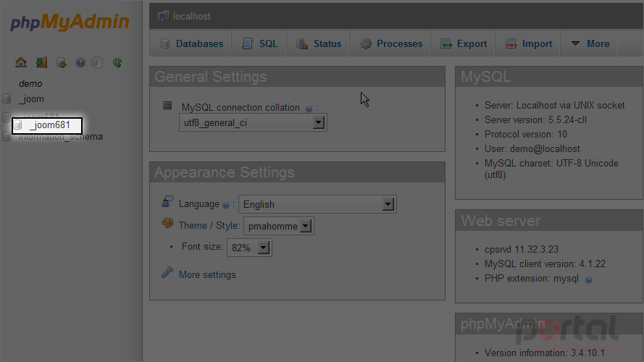644x362 pixels.
Task: Open phpMyAdmin documentation help icon
Action: pyautogui.click(x=80, y=62)
